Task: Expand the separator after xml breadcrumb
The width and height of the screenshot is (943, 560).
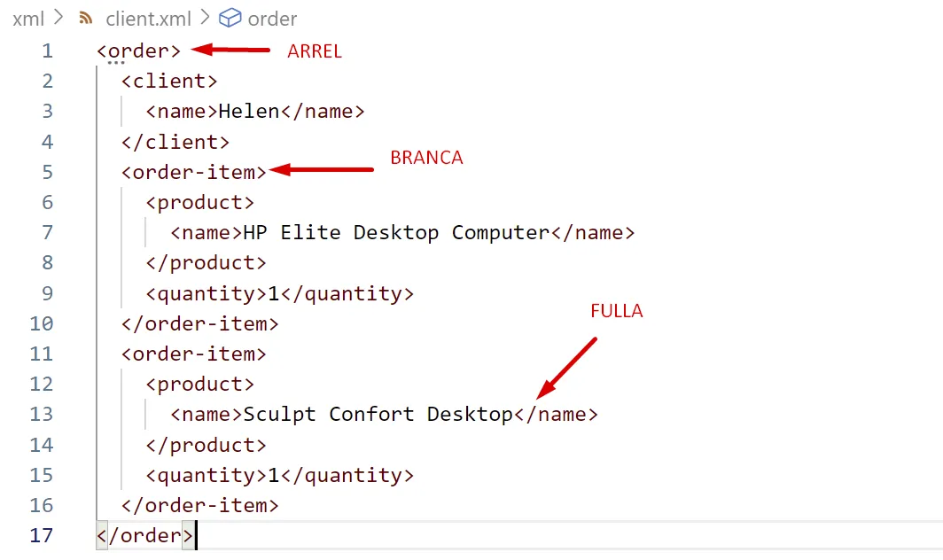Action: coord(59,18)
